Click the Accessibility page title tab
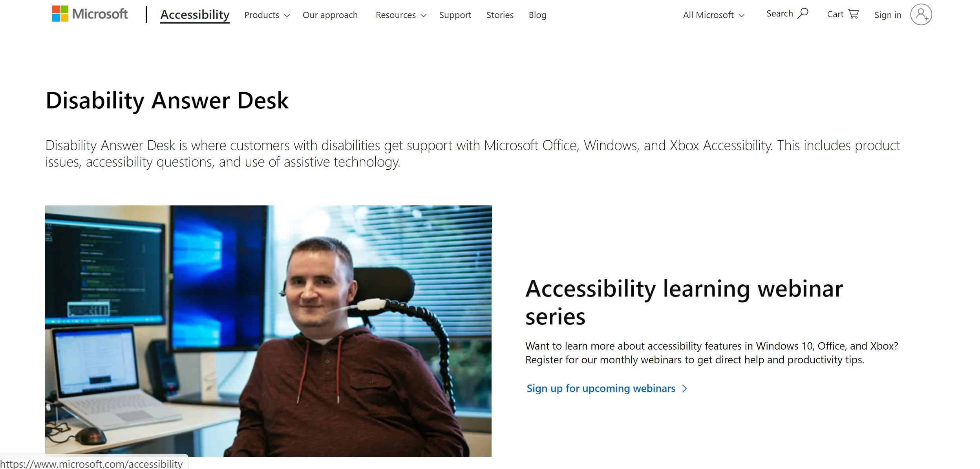The height and width of the screenshot is (469, 980). [194, 15]
